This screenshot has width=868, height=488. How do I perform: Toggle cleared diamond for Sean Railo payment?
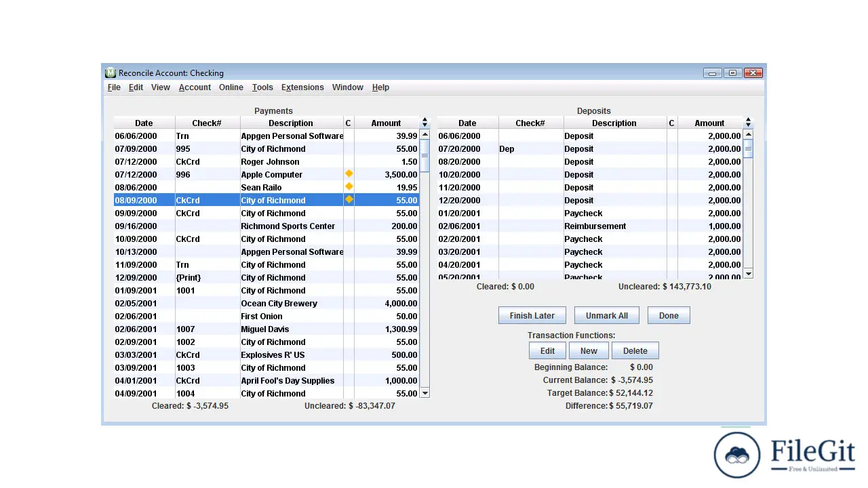(x=349, y=187)
